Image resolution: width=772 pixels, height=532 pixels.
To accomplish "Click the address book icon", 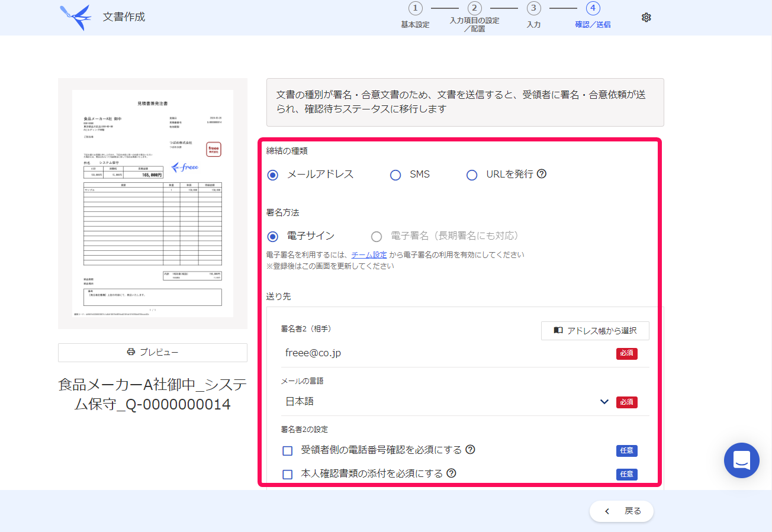I will pos(558,331).
